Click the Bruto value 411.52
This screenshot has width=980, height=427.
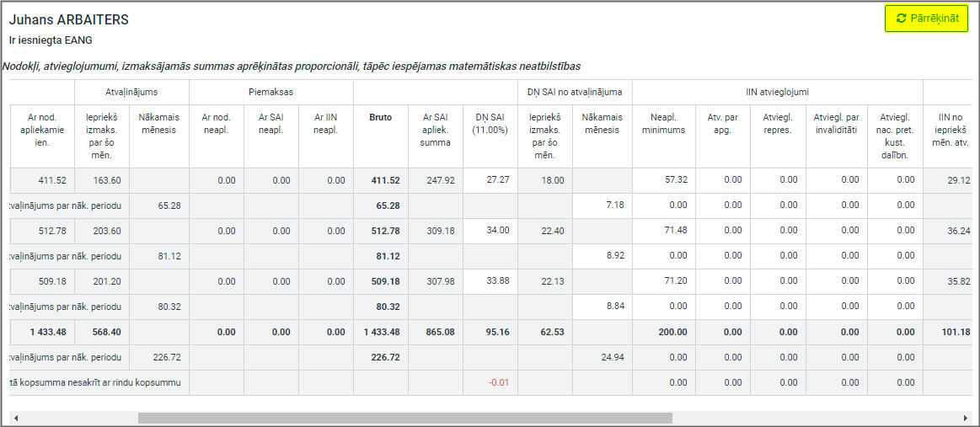pos(385,180)
